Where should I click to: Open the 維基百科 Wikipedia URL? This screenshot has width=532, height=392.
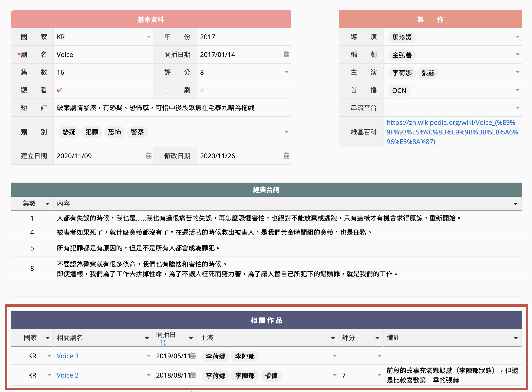pyautogui.click(x=452, y=132)
